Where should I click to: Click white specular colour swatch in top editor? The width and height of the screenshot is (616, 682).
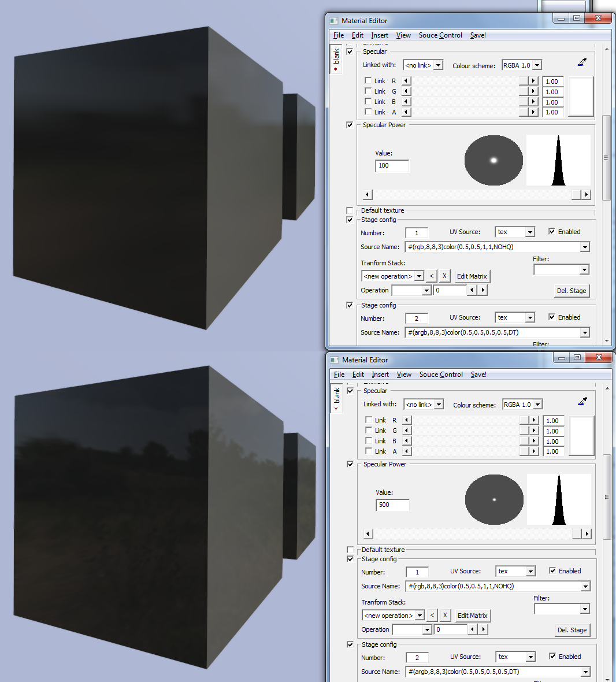click(x=581, y=97)
